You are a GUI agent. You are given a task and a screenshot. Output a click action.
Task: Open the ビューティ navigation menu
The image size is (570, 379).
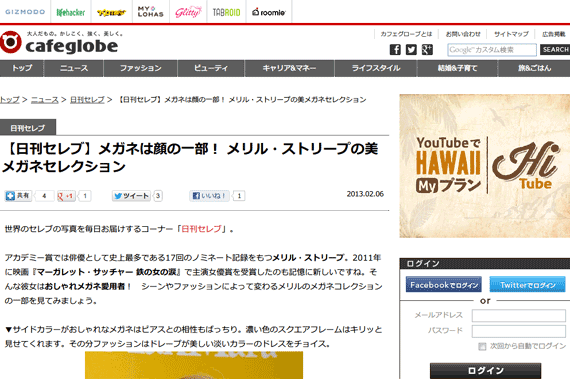coord(211,68)
